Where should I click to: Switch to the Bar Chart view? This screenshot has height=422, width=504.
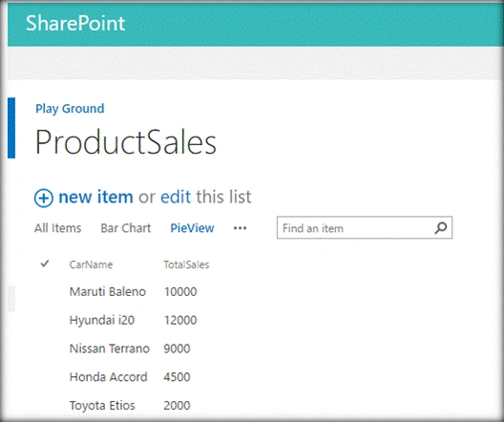click(x=126, y=228)
